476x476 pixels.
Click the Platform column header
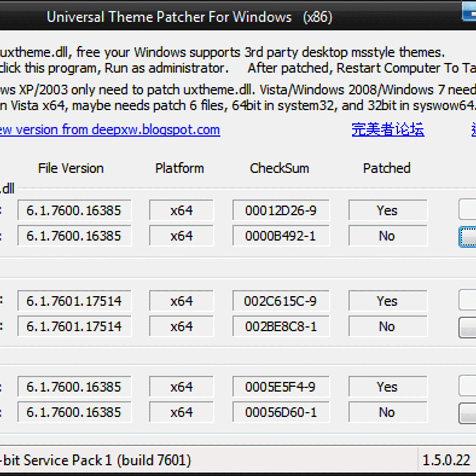[180, 168]
